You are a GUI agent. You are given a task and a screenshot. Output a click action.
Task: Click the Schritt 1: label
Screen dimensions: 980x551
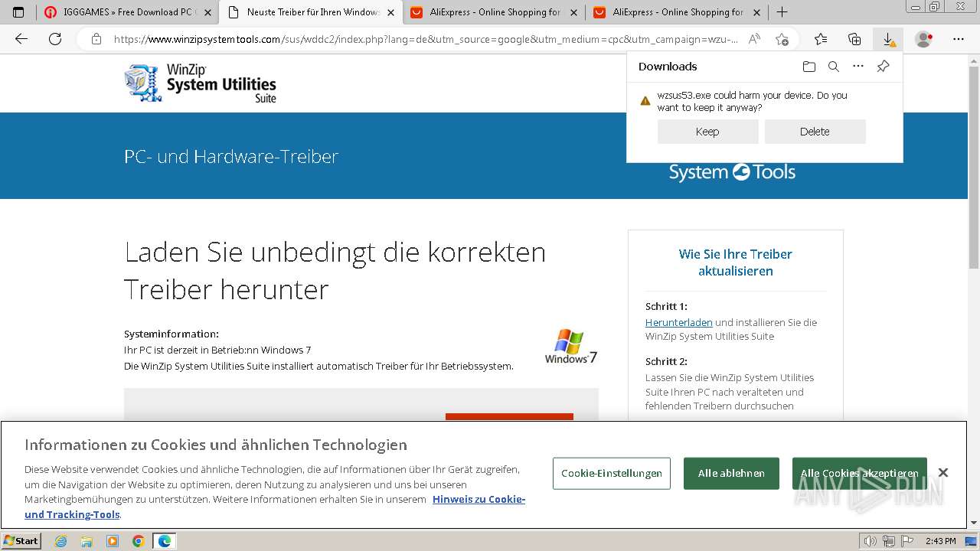(666, 306)
